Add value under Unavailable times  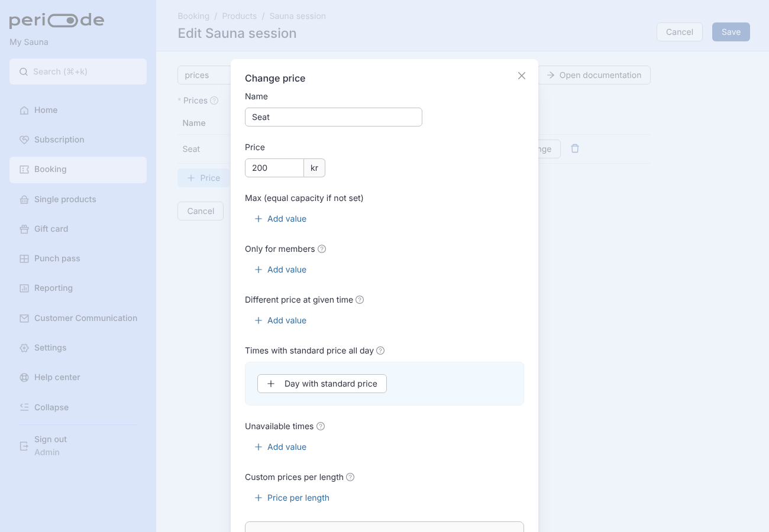point(280,447)
